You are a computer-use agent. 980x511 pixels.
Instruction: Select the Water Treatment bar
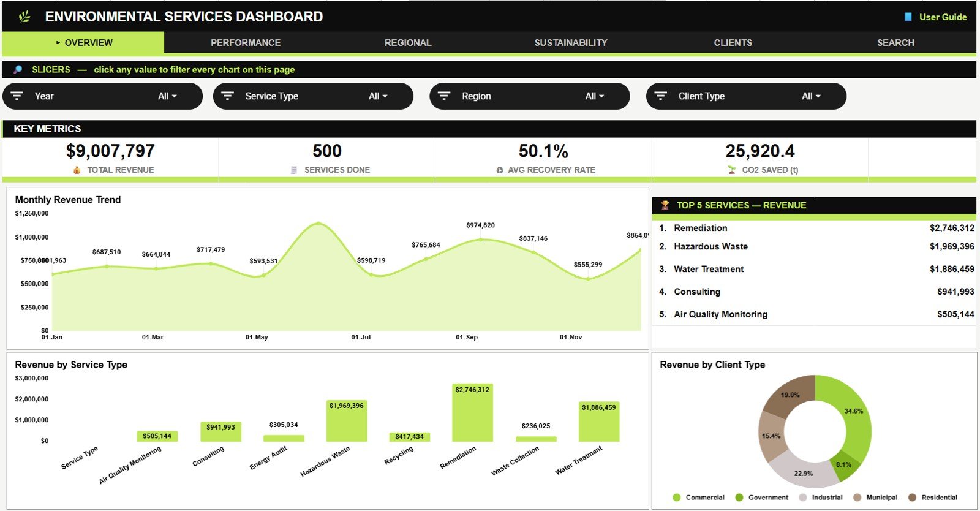point(599,422)
